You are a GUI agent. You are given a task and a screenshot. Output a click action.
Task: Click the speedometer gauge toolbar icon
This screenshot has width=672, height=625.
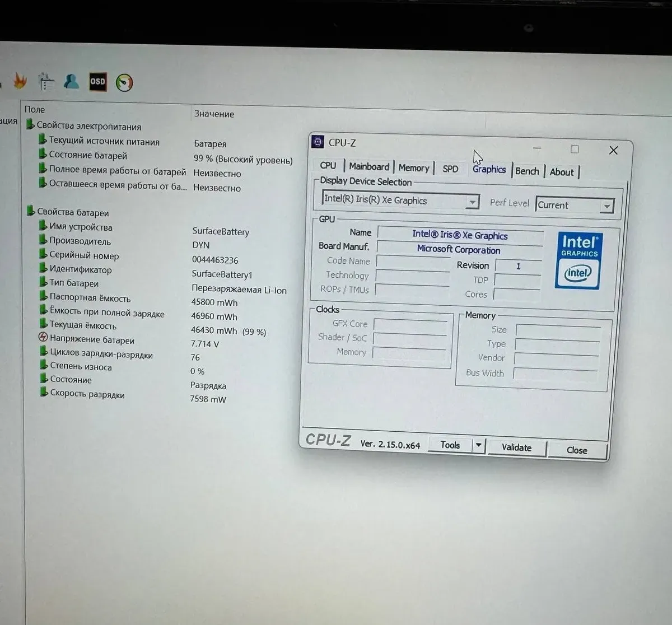pyautogui.click(x=124, y=83)
